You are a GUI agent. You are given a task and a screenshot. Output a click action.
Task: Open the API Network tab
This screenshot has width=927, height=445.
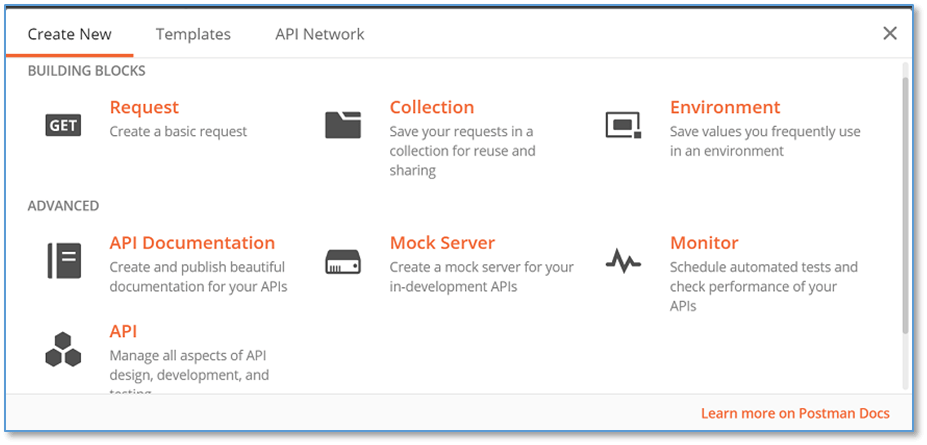(320, 34)
